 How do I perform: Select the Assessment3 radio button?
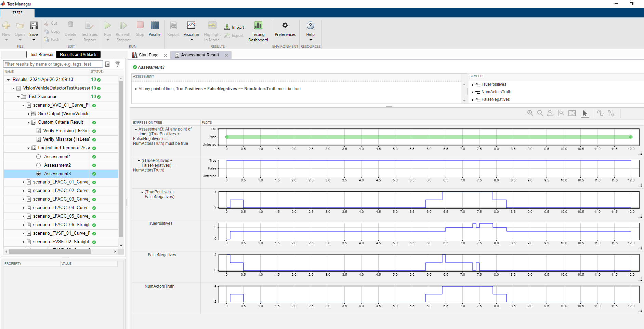39,174
